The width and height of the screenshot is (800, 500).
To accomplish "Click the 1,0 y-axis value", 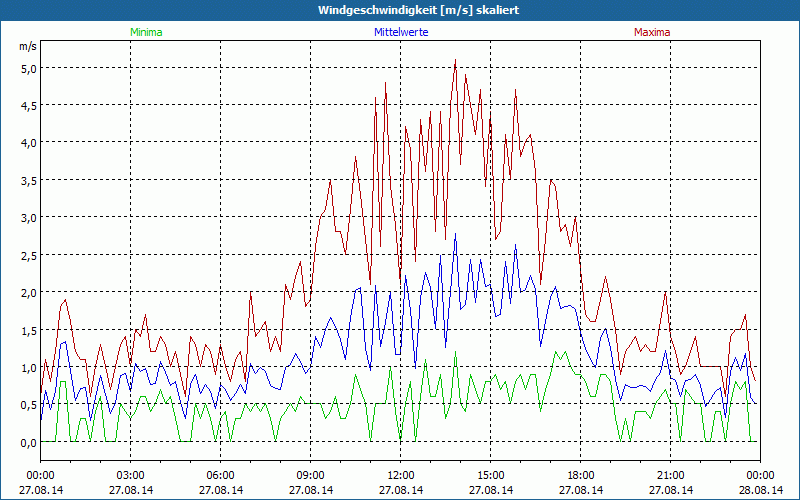I will pyautogui.click(x=29, y=367).
